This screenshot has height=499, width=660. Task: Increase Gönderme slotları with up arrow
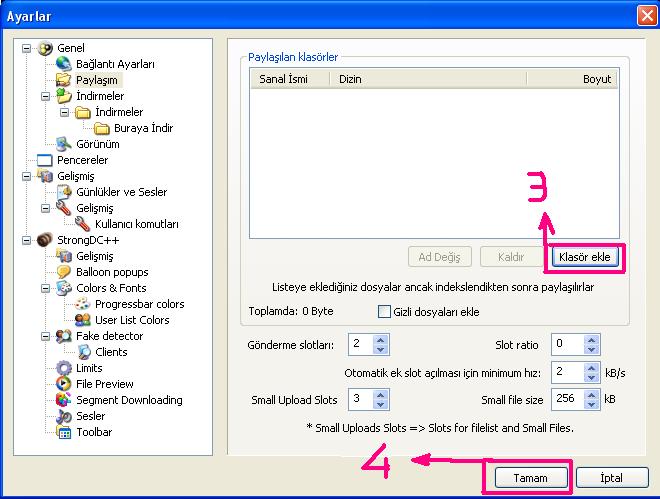(x=379, y=339)
